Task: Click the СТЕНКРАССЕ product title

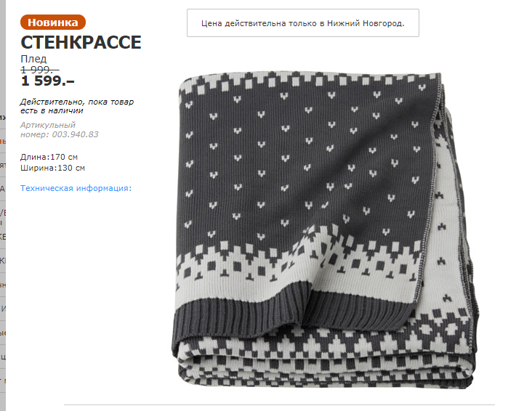Action: [x=81, y=42]
